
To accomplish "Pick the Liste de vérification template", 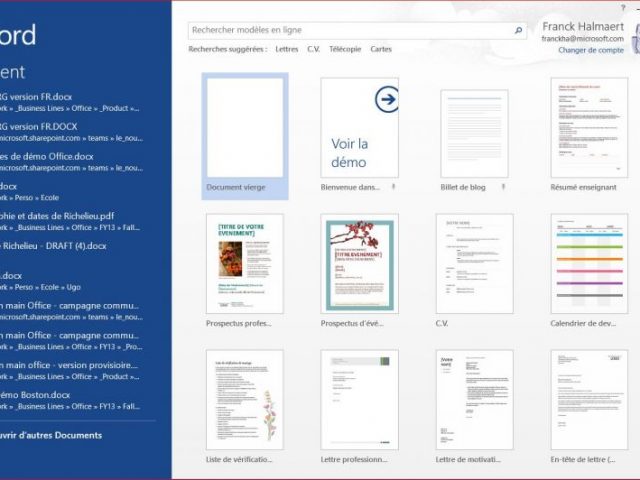I will coord(245,398).
